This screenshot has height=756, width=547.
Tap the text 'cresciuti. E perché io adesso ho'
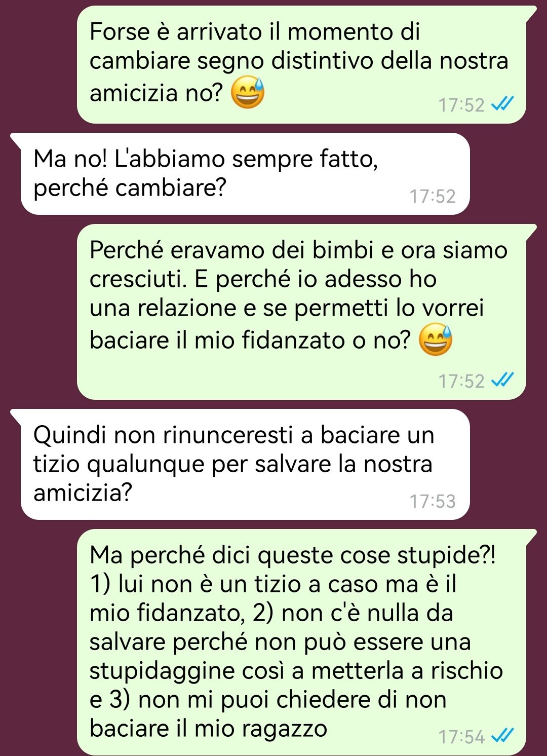[x=263, y=279]
